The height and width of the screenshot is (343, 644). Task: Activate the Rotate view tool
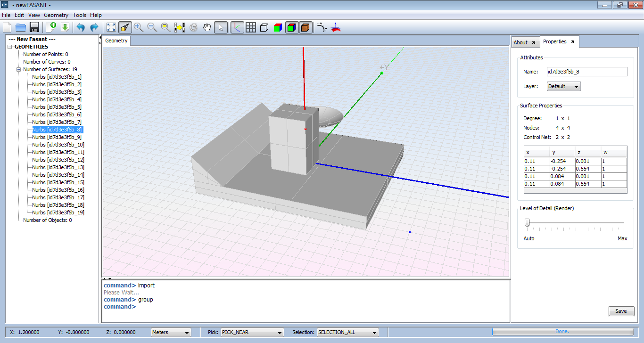pyautogui.click(x=193, y=27)
